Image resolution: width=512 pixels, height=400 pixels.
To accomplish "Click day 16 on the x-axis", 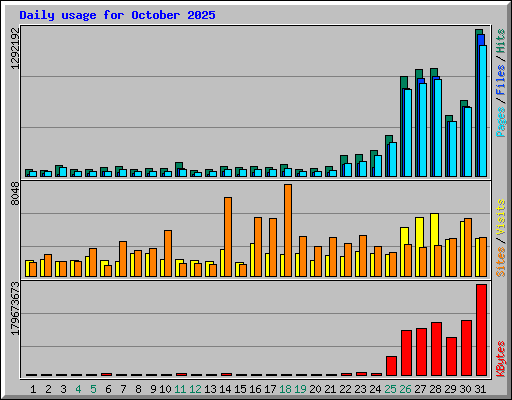I will click(255, 389).
